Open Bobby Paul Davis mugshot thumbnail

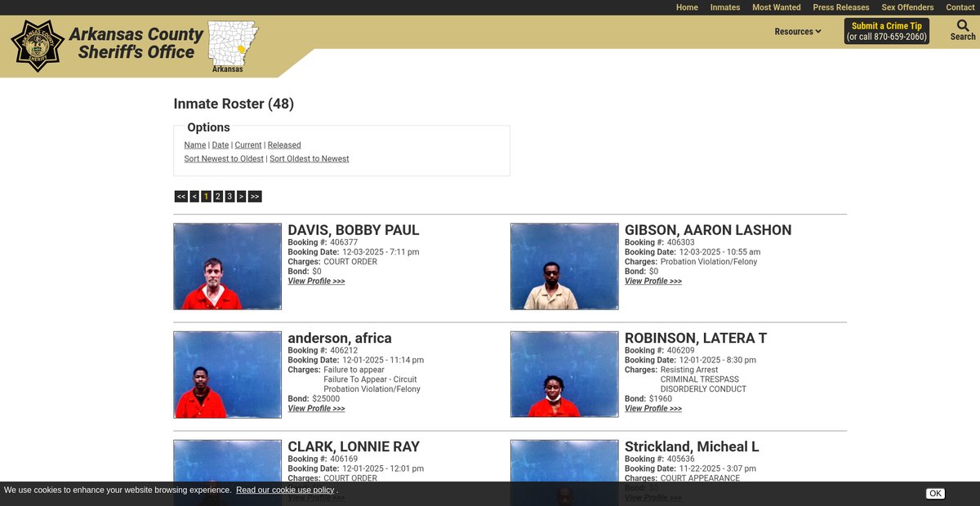(228, 267)
